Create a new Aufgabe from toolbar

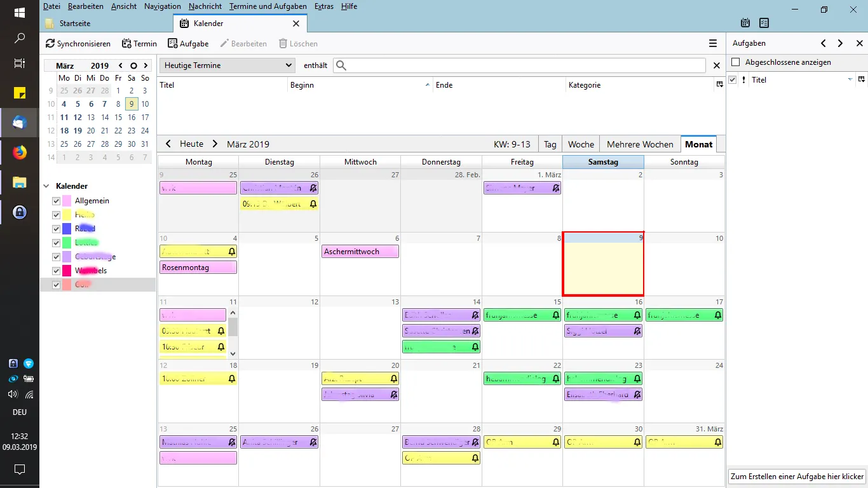click(x=188, y=44)
